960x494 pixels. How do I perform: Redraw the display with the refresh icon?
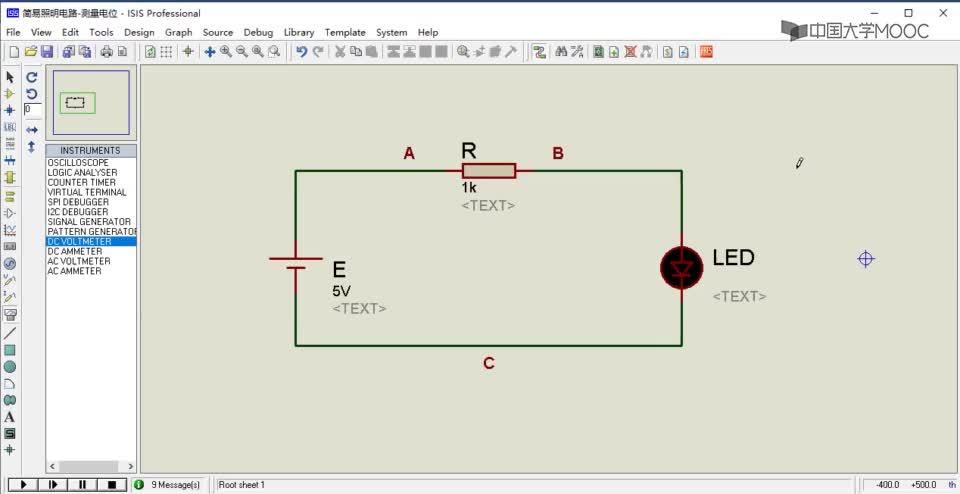[150, 52]
